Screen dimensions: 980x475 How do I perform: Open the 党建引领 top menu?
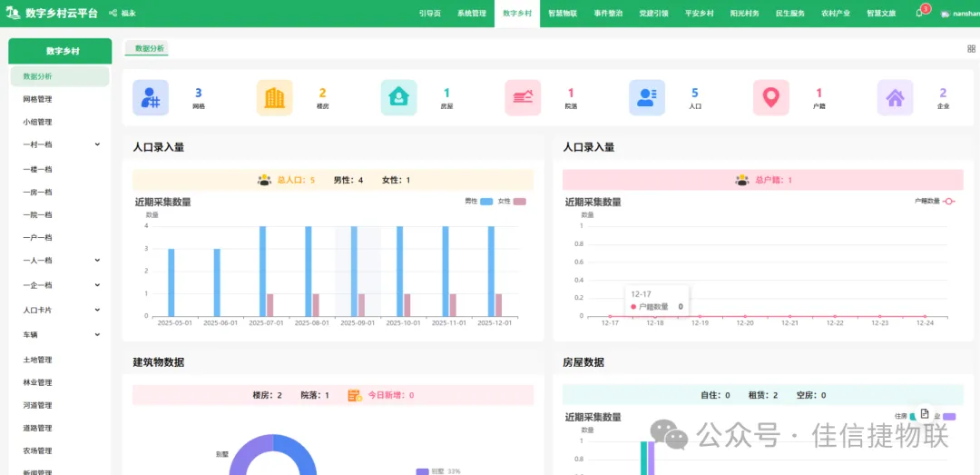point(653,13)
